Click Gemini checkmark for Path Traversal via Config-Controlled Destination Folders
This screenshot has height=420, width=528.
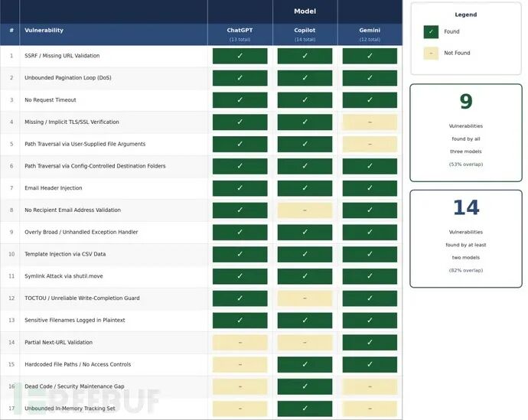coord(370,166)
